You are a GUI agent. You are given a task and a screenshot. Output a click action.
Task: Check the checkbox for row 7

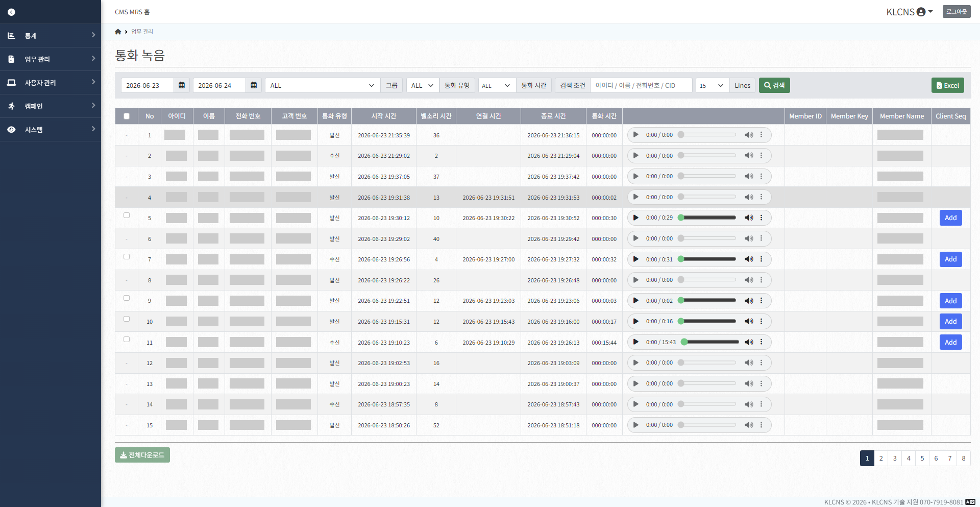(127, 257)
